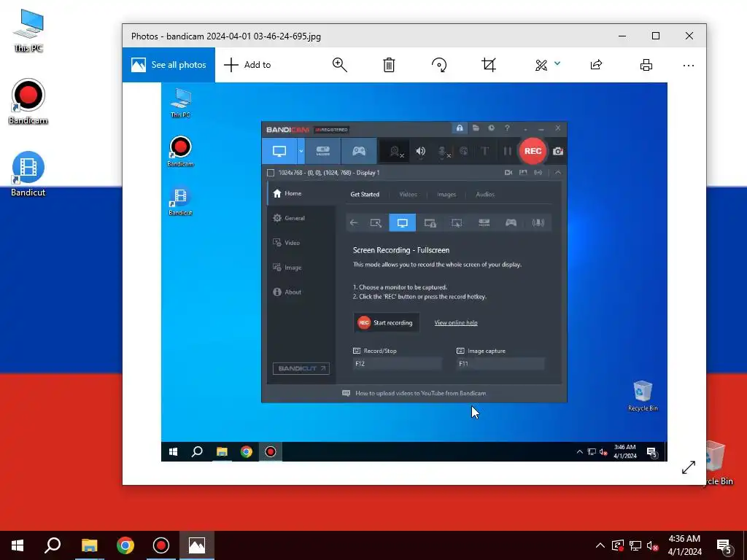Select the This PC desktop icon

[28, 31]
